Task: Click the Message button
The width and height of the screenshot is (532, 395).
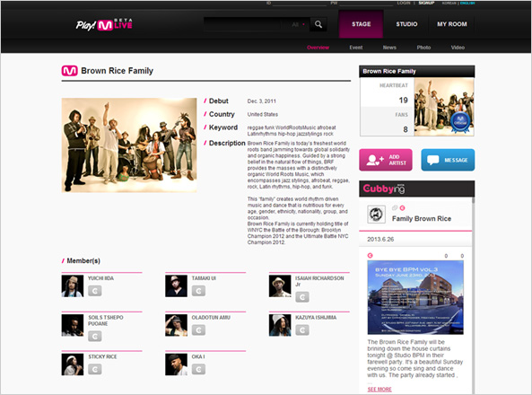Action: click(448, 160)
